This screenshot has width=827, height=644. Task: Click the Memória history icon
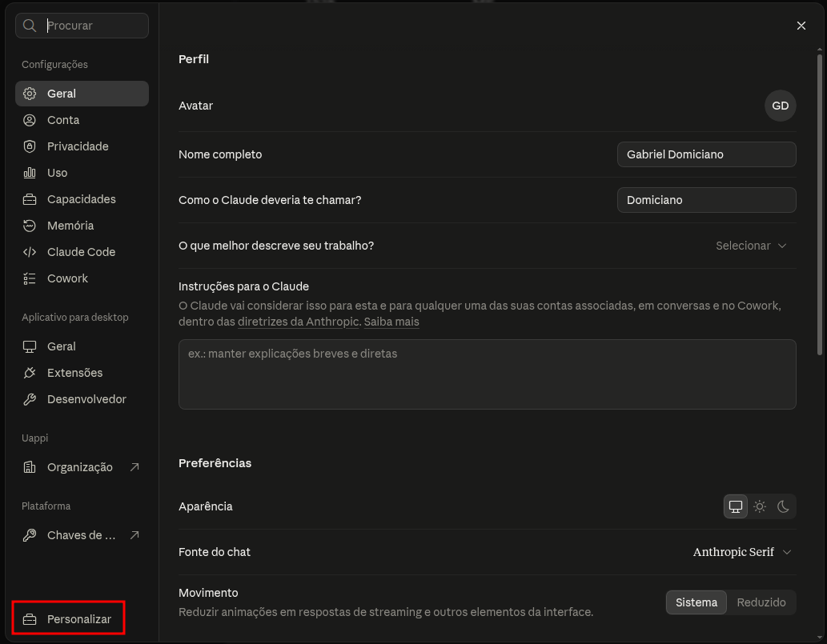click(x=30, y=226)
